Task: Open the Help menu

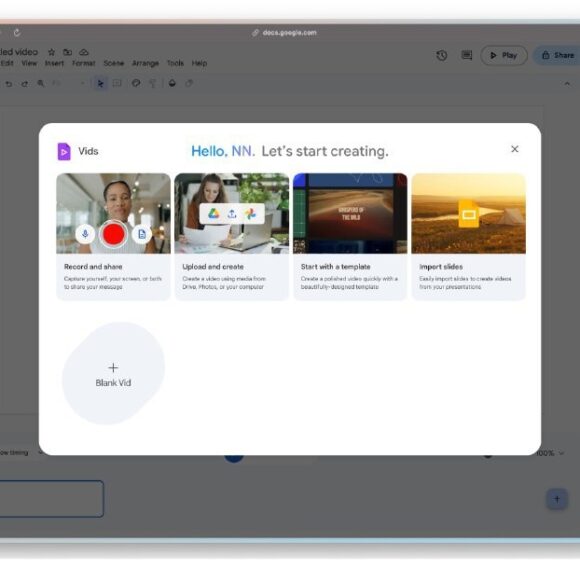Action: coord(199,63)
